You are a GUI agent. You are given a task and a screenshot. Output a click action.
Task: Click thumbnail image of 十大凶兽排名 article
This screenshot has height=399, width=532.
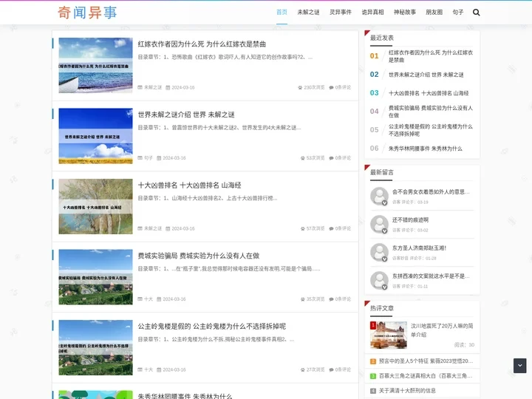coord(95,206)
